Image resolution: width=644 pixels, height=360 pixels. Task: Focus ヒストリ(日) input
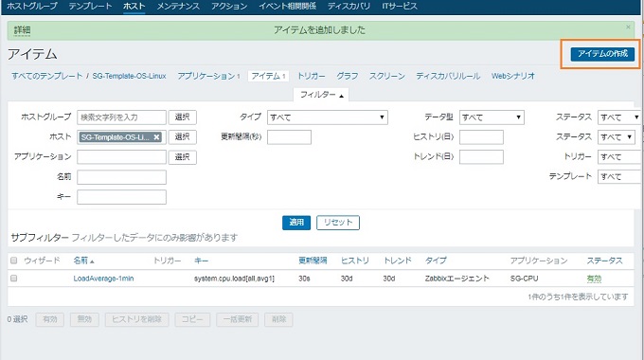click(x=481, y=136)
